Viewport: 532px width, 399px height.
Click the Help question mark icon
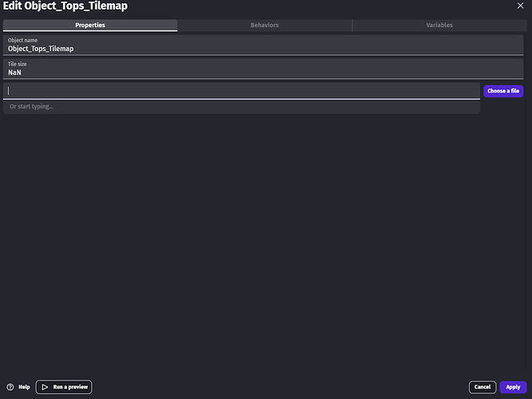tap(10, 387)
